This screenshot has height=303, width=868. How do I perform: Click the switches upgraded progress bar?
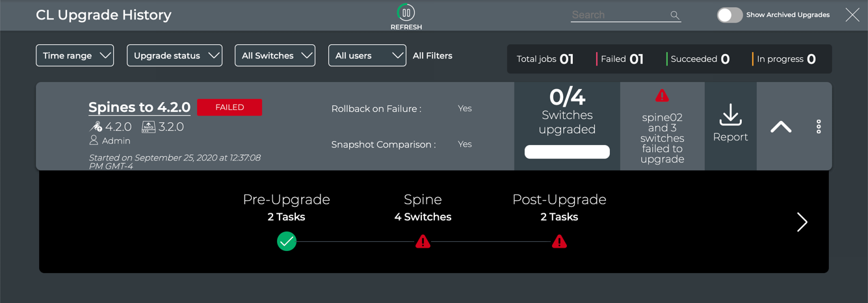(x=567, y=152)
